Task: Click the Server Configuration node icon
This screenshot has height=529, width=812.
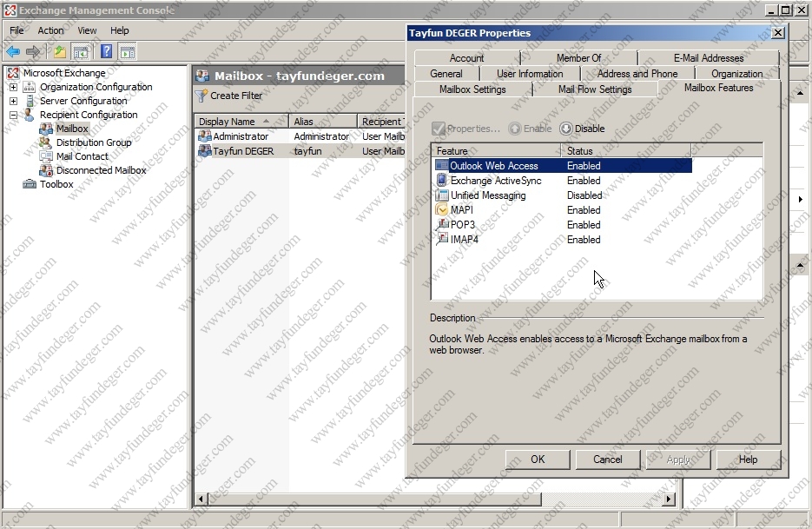Action: click(30, 101)
